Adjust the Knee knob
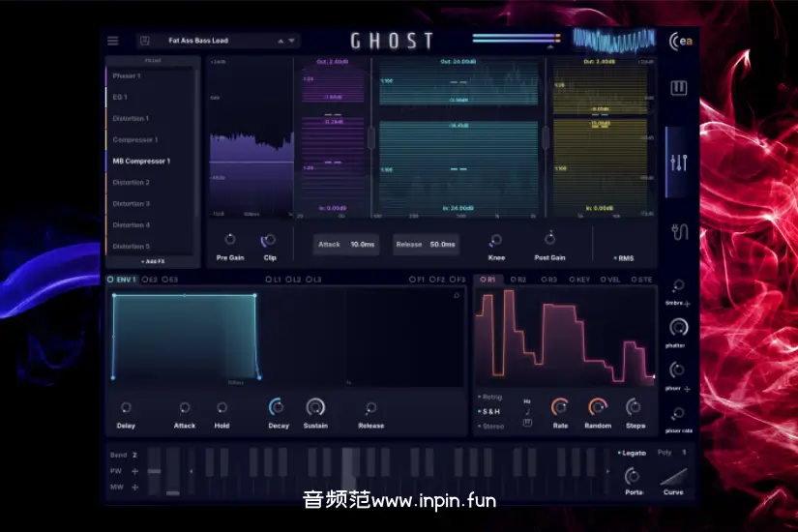 click(496, 240)
